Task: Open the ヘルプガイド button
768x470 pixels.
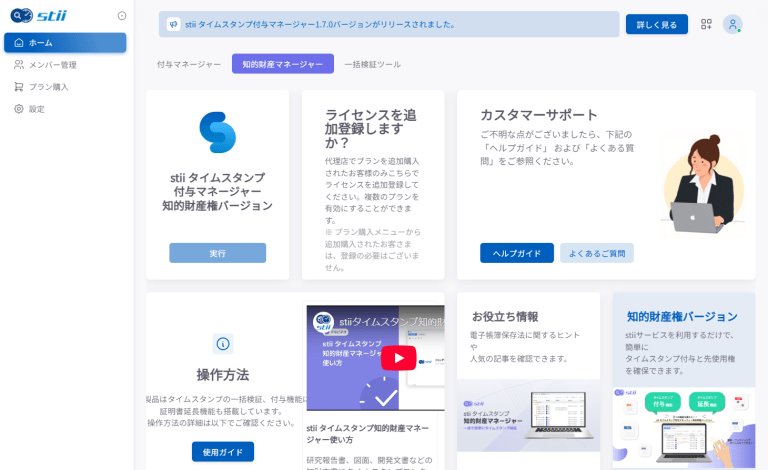Action: 517,253
